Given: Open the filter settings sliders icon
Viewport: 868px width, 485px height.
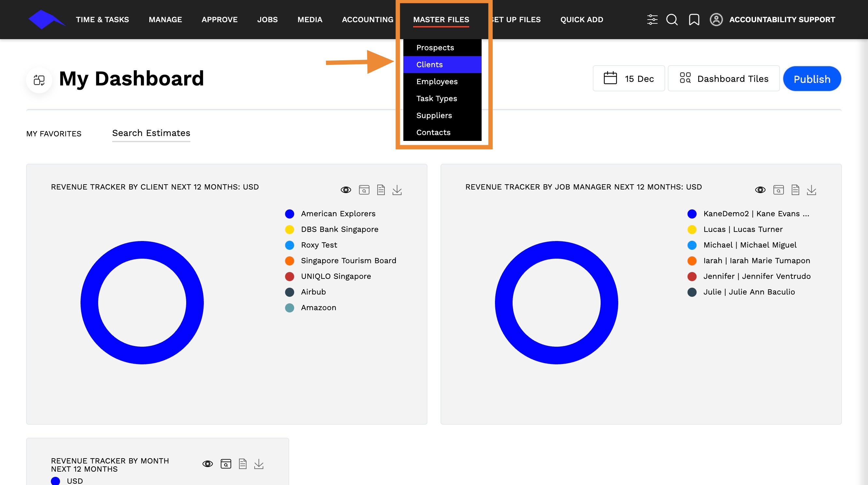Looking at the screenshot, I should point(652,20).
